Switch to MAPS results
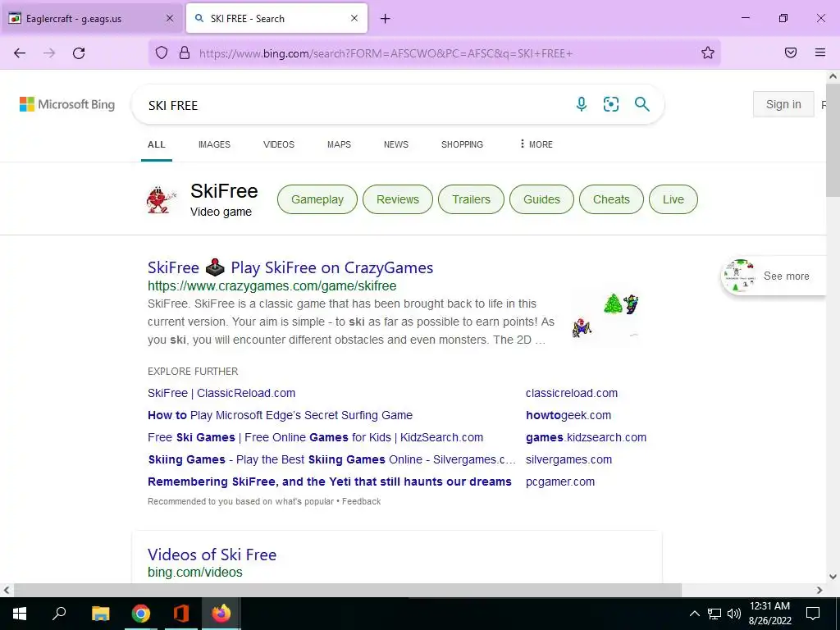Screen dimensions: 840x630 pos(339,144)
